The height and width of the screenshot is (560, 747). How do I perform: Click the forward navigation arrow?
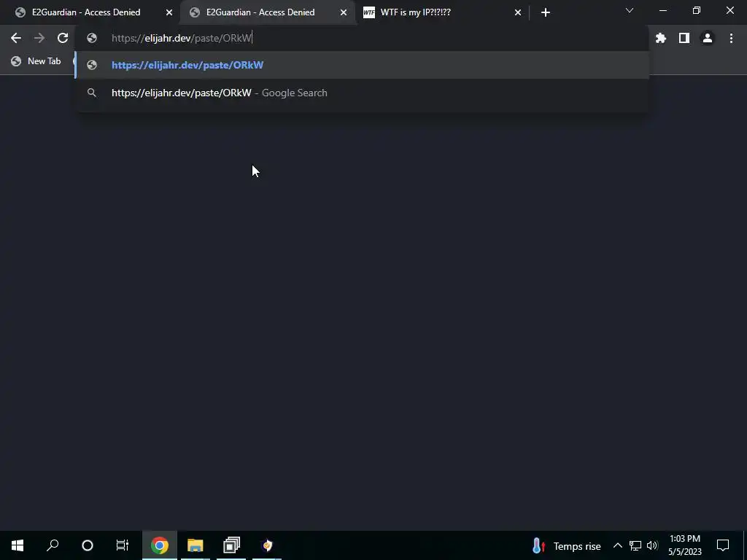pyautogui.click(x=39, y=38)
